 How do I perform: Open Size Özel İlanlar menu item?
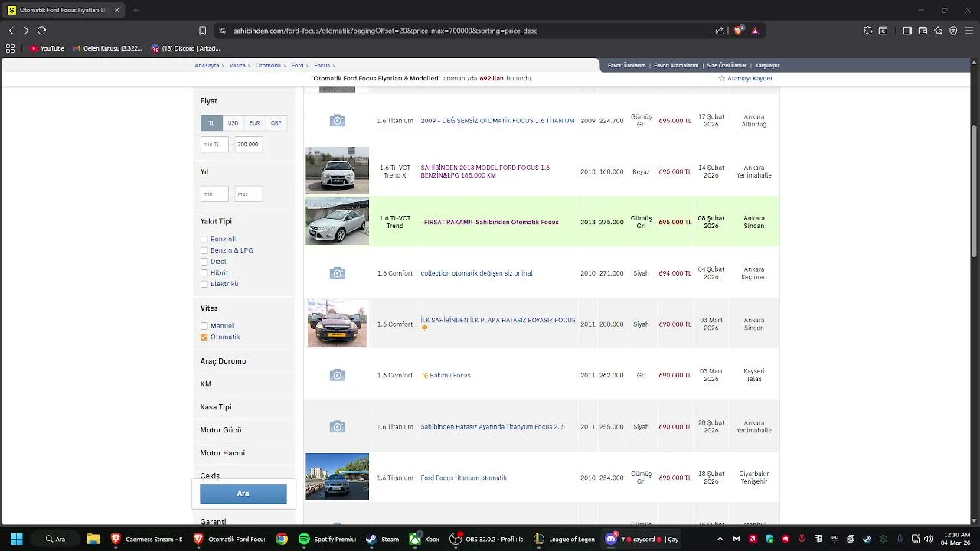[x=727, y=66]
